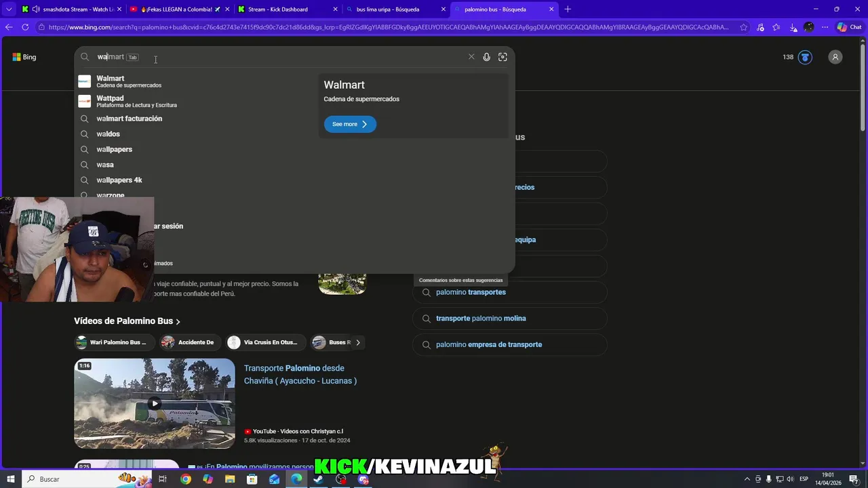Switch to Stream - Kick Dashboard tab
868x488 pixels.
288,9
